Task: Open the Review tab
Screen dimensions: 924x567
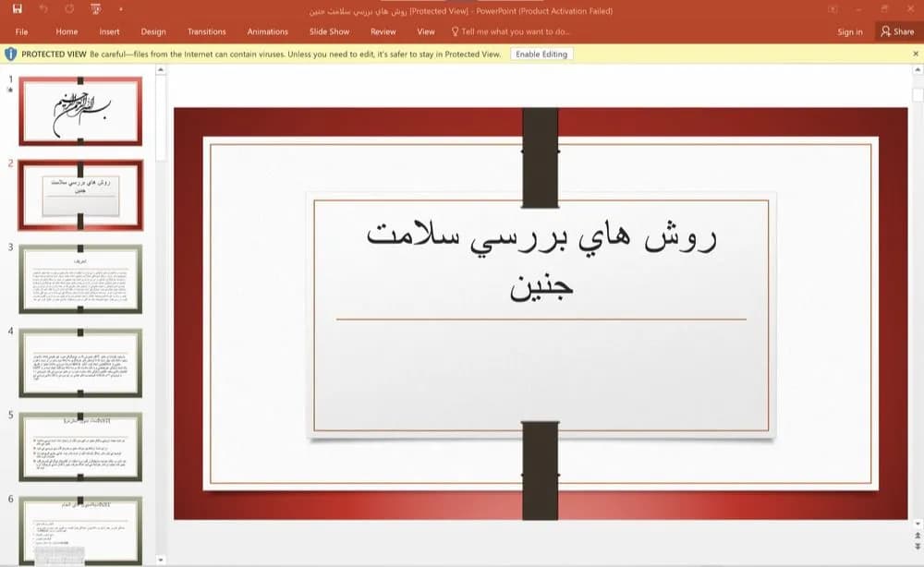Action: coord(383,31)
